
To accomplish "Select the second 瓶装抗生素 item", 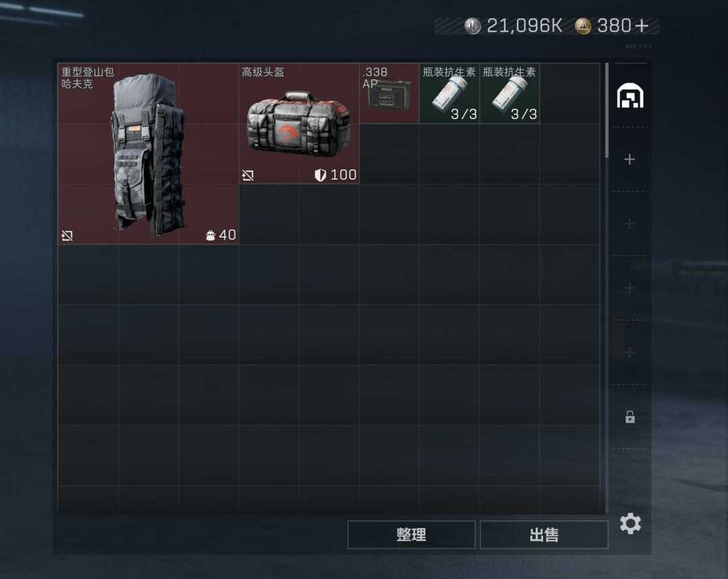I will pos(510,93).
